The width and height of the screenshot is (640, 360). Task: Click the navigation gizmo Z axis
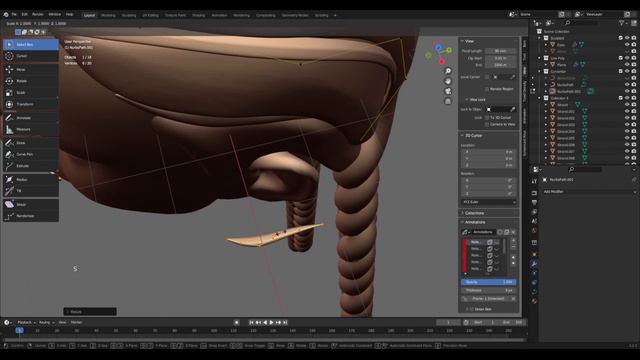438,48
